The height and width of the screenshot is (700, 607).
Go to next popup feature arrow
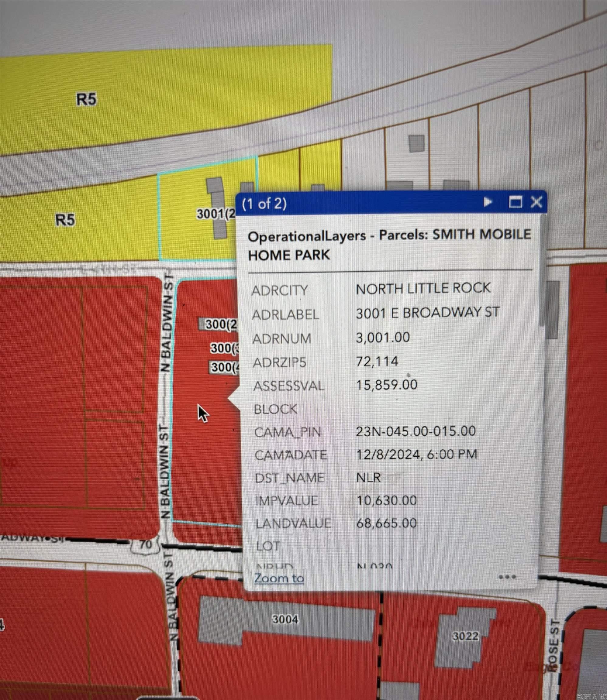(488, 202)
